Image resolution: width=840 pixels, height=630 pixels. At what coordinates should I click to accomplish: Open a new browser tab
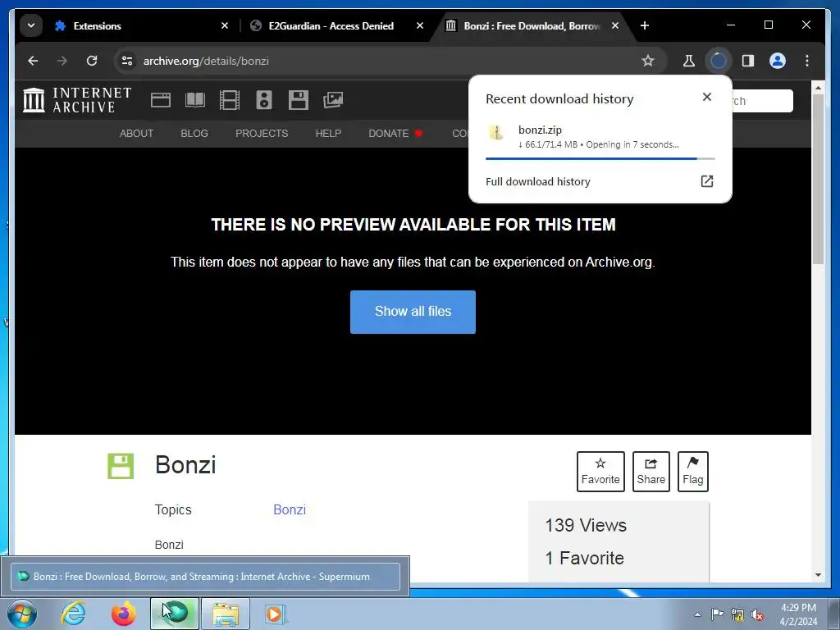(645, 25)
